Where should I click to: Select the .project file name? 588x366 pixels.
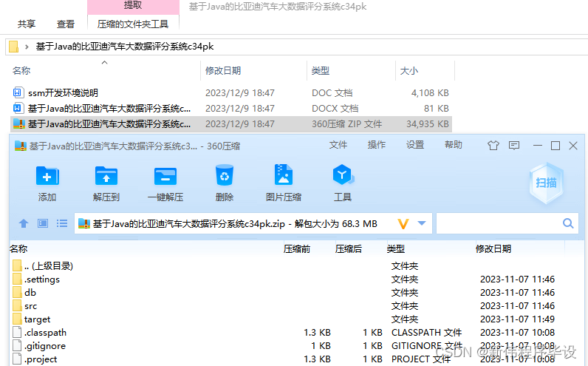(41, 359)
